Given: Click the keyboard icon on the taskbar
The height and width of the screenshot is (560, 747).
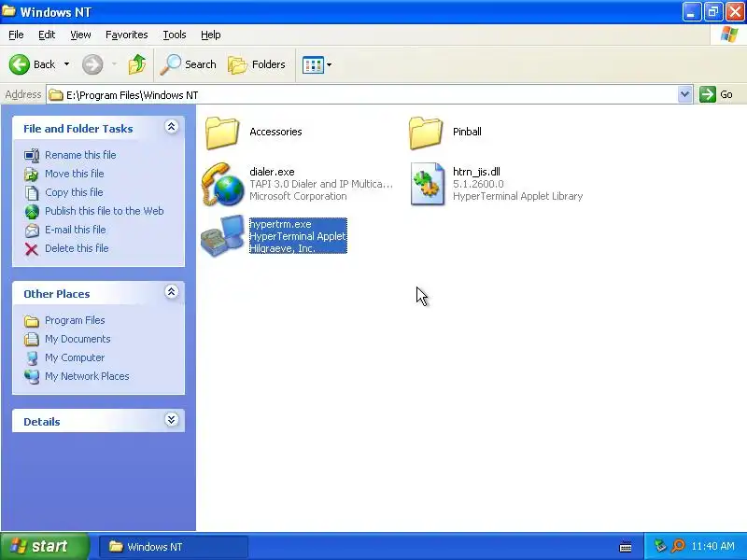Looking at the screenshot, I should pos(626,547).
